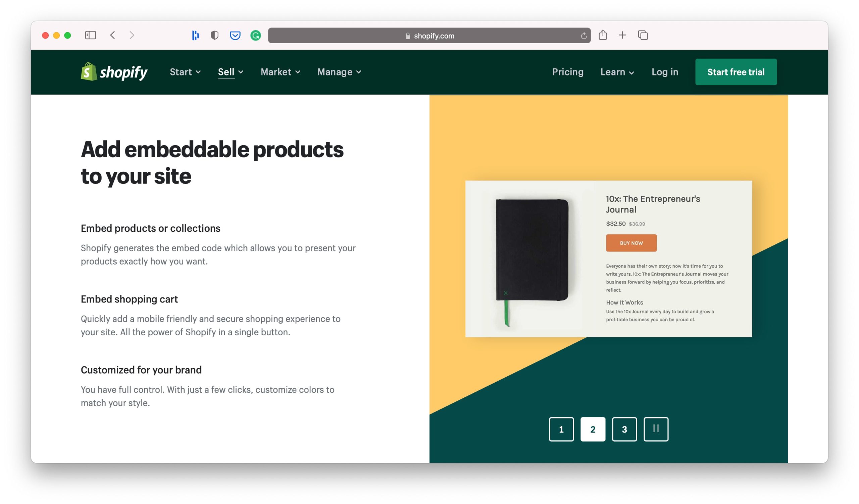Click Embed products or collections heading
The width and height of the screenshot is (859, 504).
click(x=151, y=228)
